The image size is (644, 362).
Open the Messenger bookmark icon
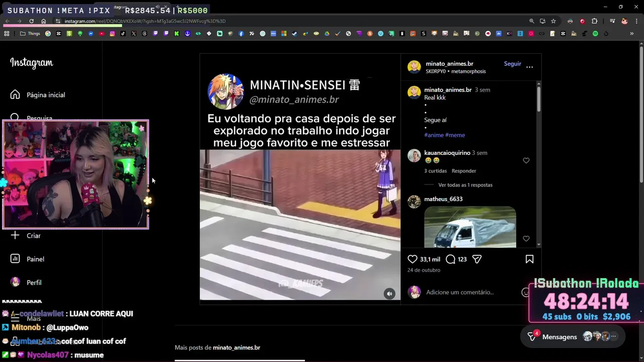[91, 34]
